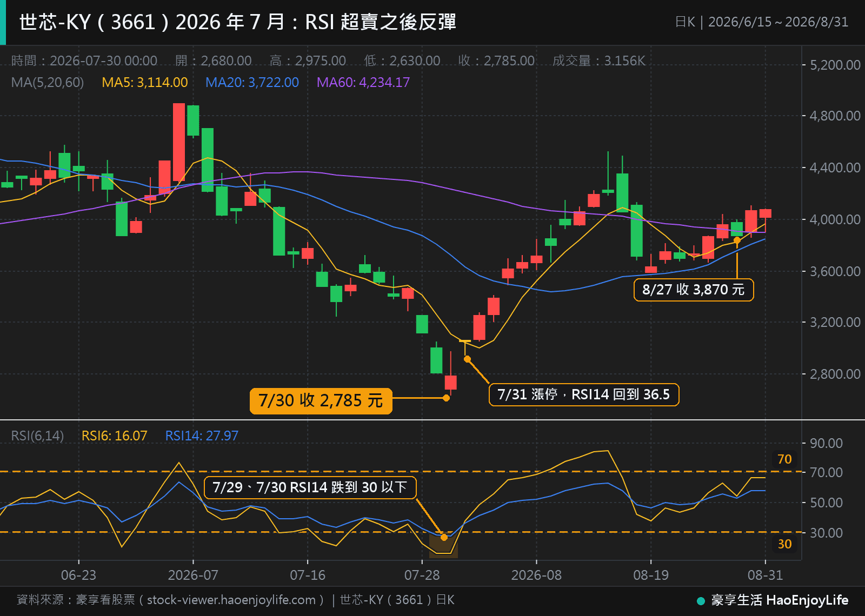
Task: Click the 08-31 date axis label
Action: (x=765, y=575)
